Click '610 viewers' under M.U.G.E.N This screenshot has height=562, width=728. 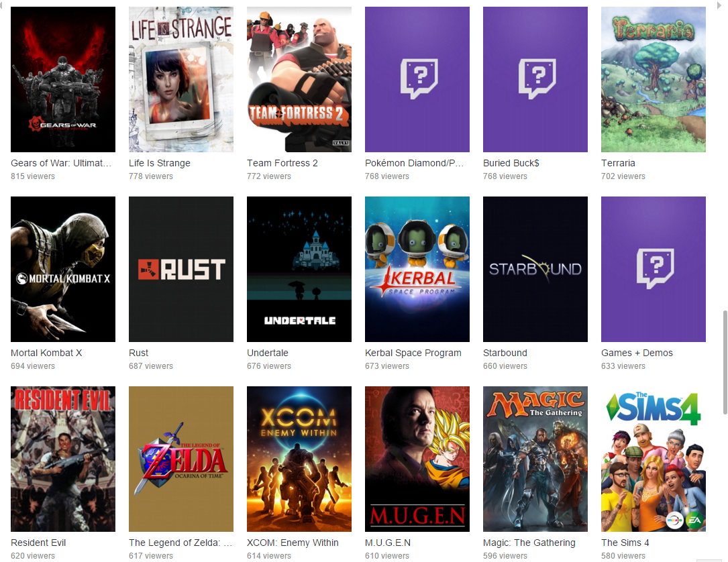387,556
